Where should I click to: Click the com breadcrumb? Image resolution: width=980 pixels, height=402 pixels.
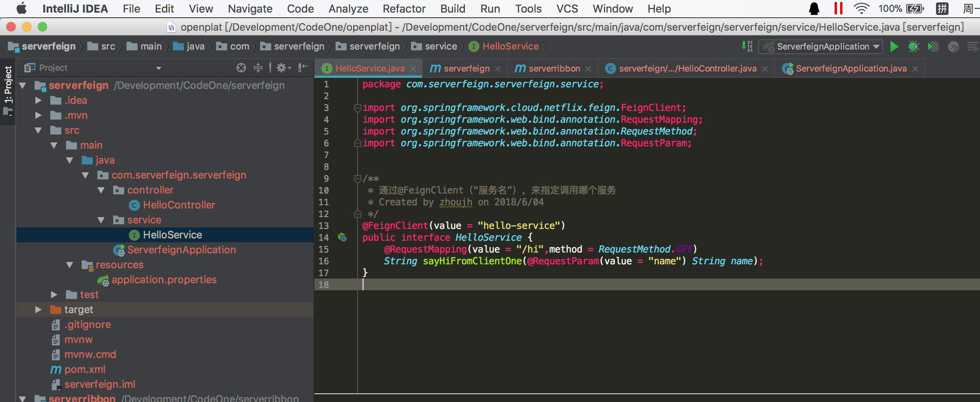click(233, 46)
